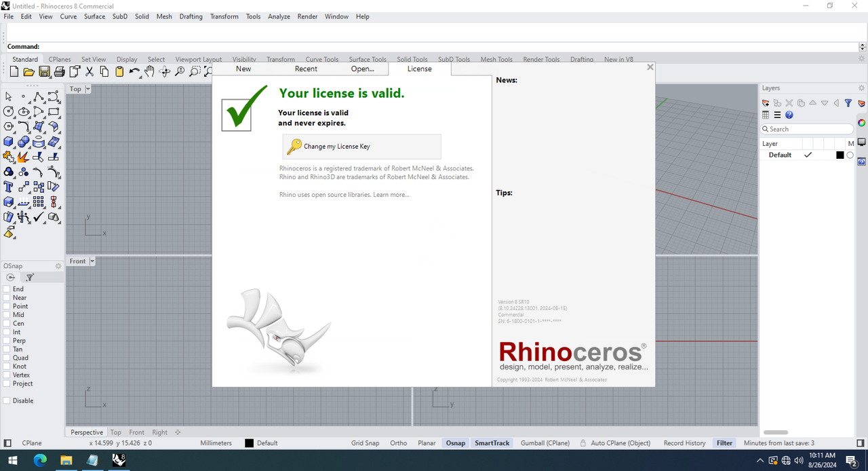Follow the Learn more... link
The image size is (868, 471).
click(391, 195)
